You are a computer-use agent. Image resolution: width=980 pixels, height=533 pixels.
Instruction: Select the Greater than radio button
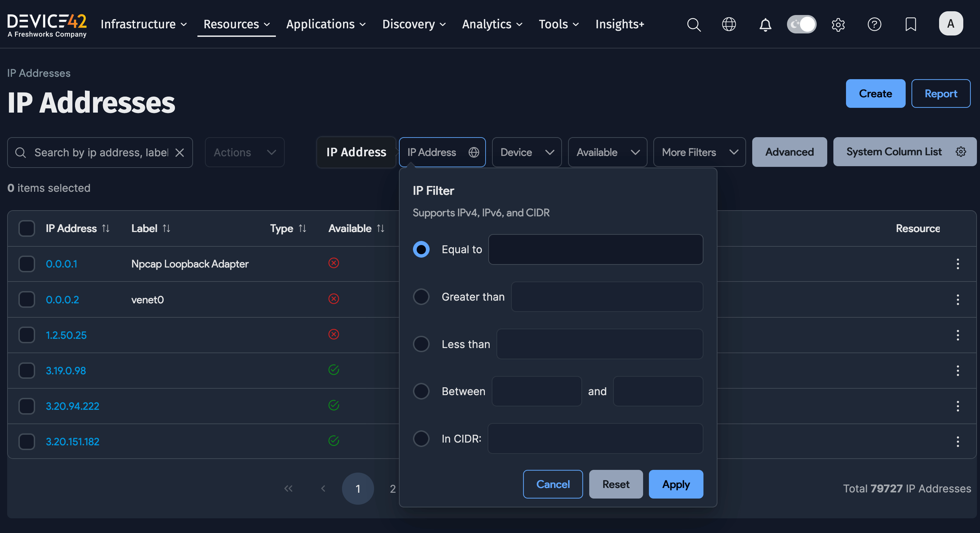pos(421,297)
